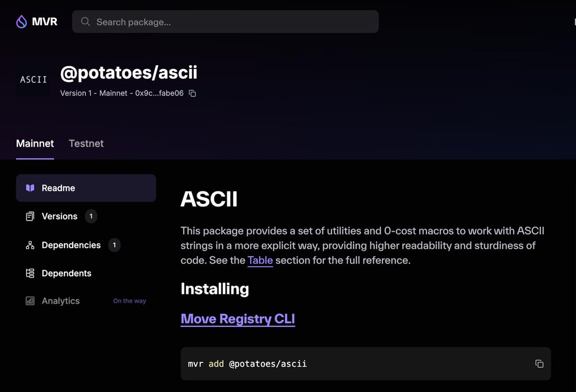
Task: Open the Move Registry CLI link
Action: point(238,319)
